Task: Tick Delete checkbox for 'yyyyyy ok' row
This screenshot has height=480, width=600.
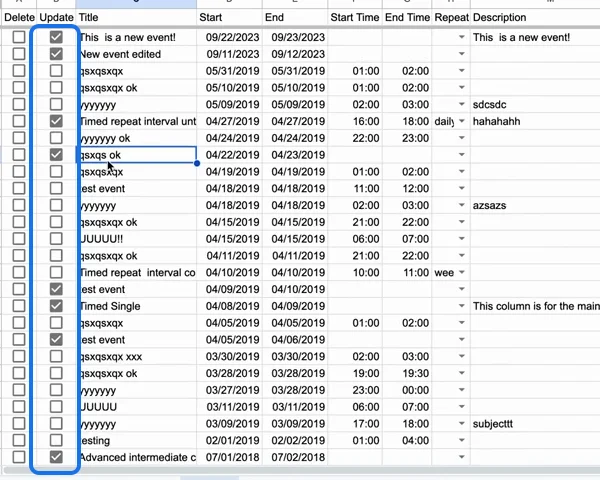Action: point(19,138)
